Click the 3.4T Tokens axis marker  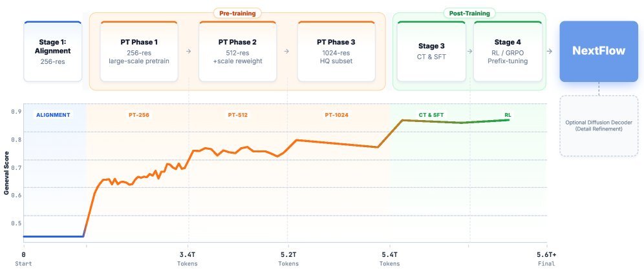point(188,259)
